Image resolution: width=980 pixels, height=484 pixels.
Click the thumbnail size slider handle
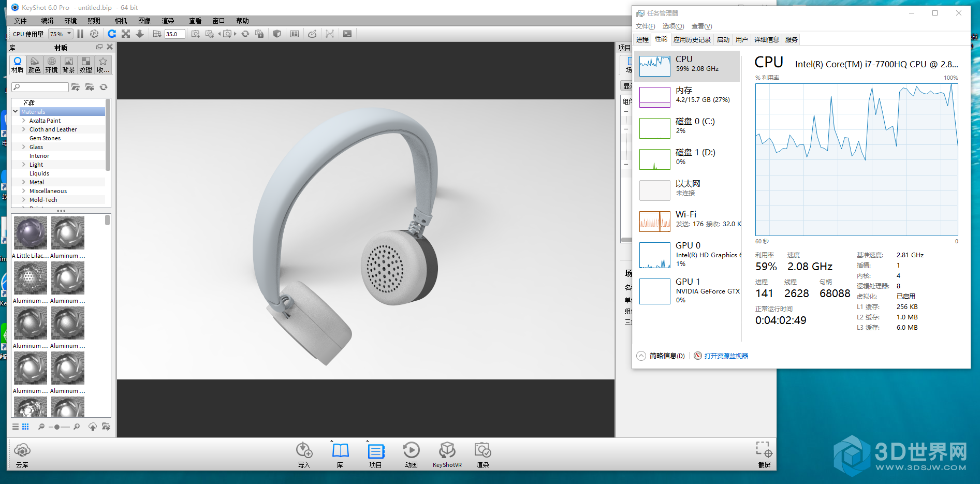click(x=56, y=427)
